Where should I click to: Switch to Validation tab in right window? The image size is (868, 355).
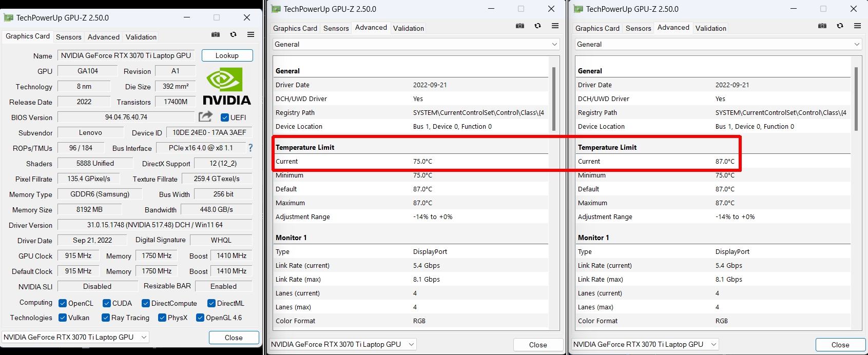tap(711, 28)
